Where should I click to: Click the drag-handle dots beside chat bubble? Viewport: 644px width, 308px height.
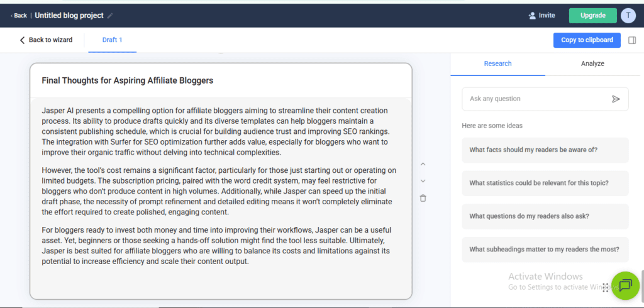[606, 288]
